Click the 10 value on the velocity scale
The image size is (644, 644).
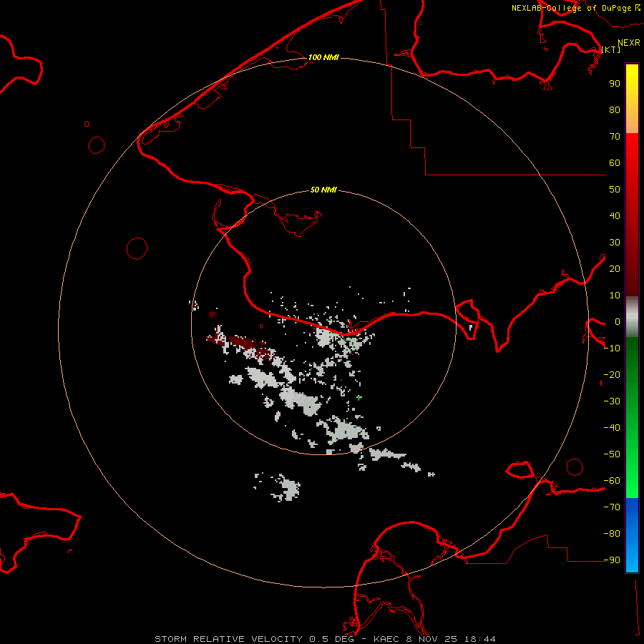[x=615, y=296]
